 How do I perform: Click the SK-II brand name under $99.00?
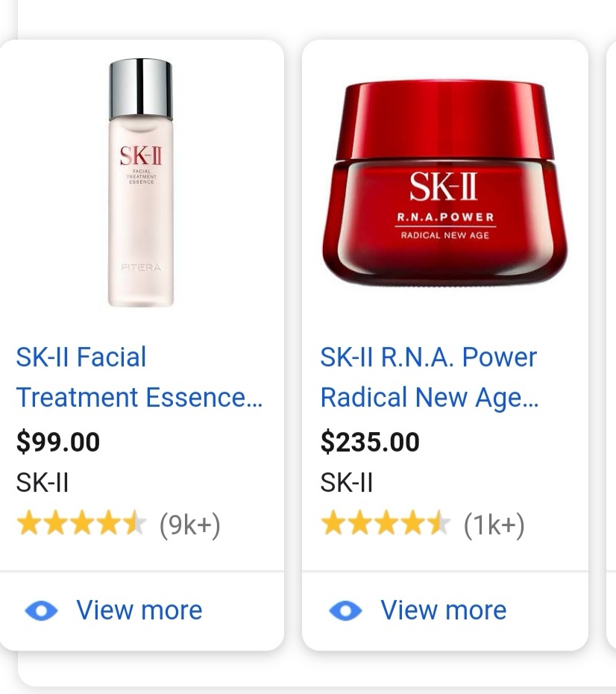(x=43, y=483)
